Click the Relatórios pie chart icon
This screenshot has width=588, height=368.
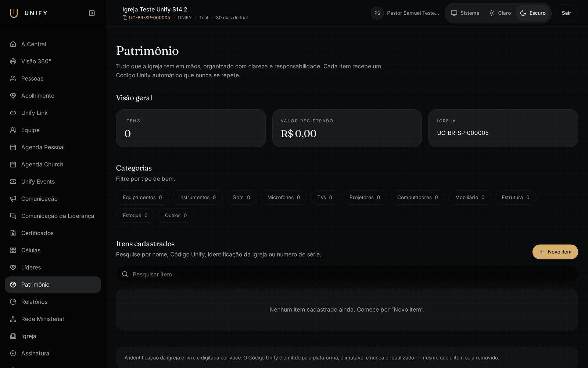[13, 302]
